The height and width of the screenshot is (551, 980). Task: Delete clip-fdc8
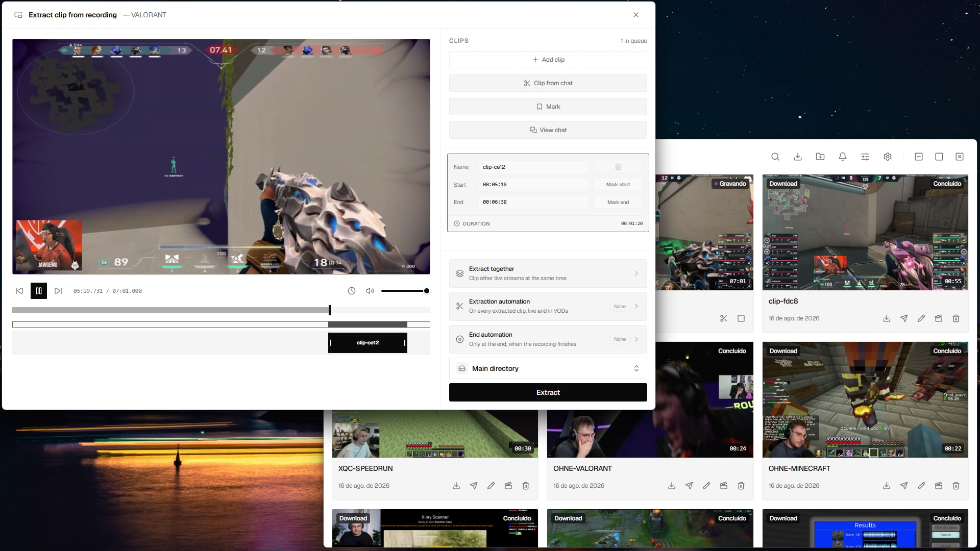tap(956, 318)
